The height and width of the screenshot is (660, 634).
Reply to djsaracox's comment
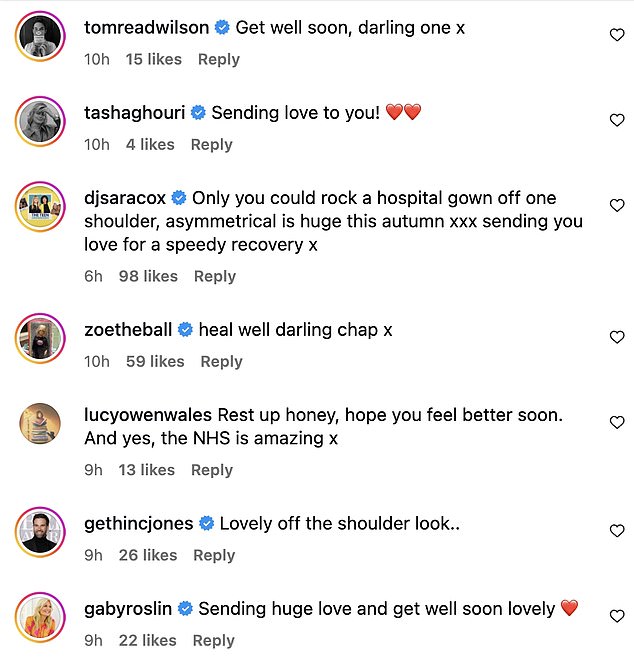pos(214,276)
